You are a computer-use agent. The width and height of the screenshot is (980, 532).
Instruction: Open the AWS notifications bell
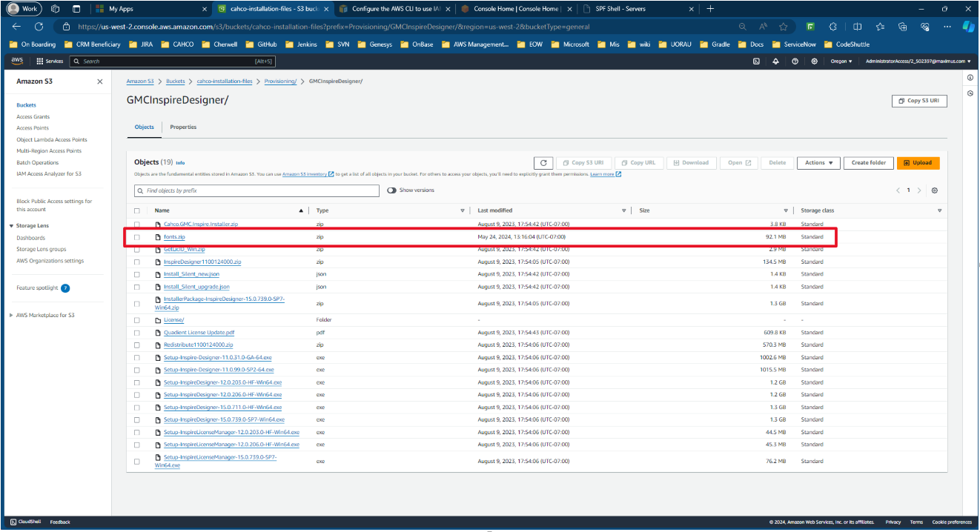click(775, 61)
